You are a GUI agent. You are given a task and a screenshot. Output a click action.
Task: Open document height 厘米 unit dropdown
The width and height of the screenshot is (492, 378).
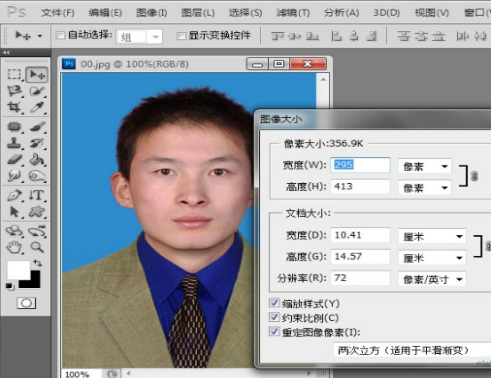432,258
